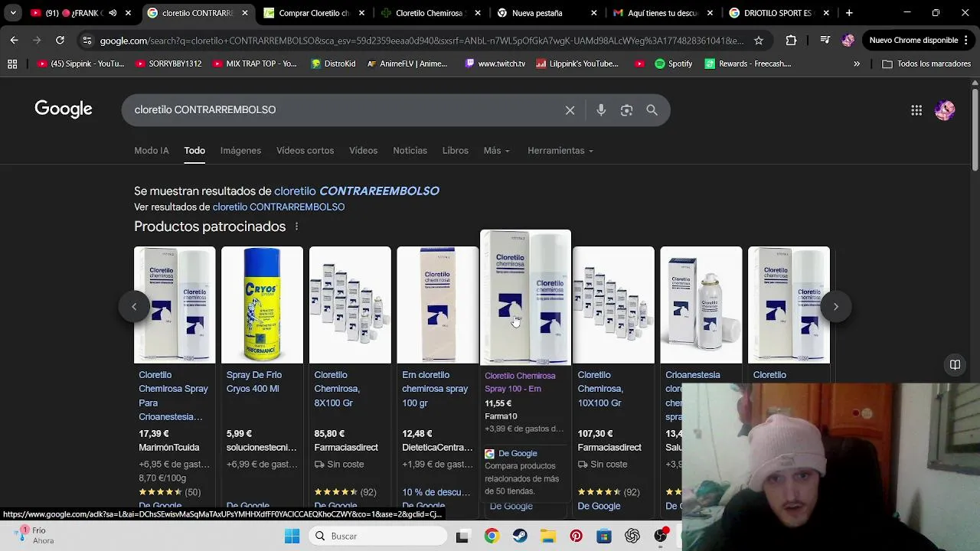Reload the current page
This screenshot has height=551, width=980.
[60, 40]
